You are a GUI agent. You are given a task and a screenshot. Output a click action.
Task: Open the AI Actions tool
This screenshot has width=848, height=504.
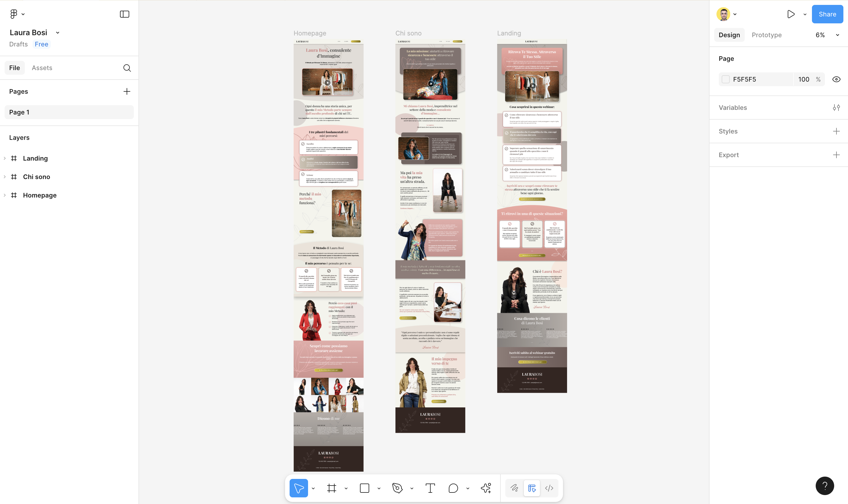click(x=486, y=488)
